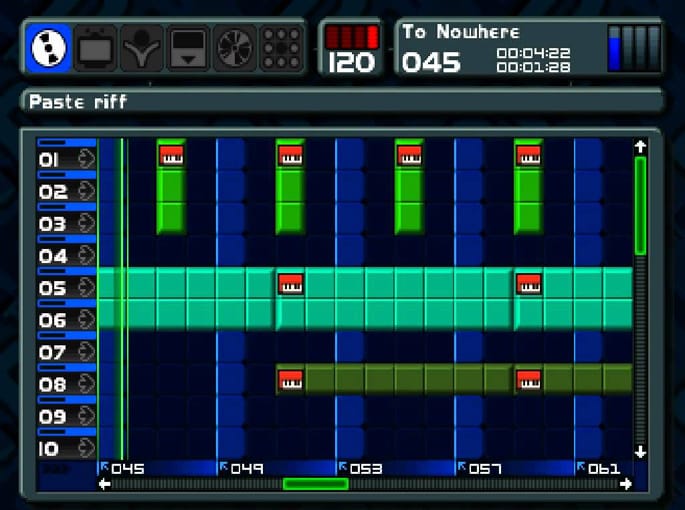Select track number 06 label
The height and width of the screenshot is (510, 685).
tap(53, 321)
